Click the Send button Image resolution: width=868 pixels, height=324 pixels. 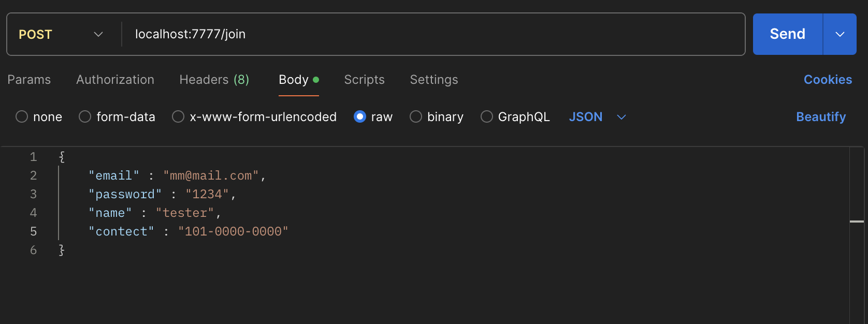tap(787, 34)
